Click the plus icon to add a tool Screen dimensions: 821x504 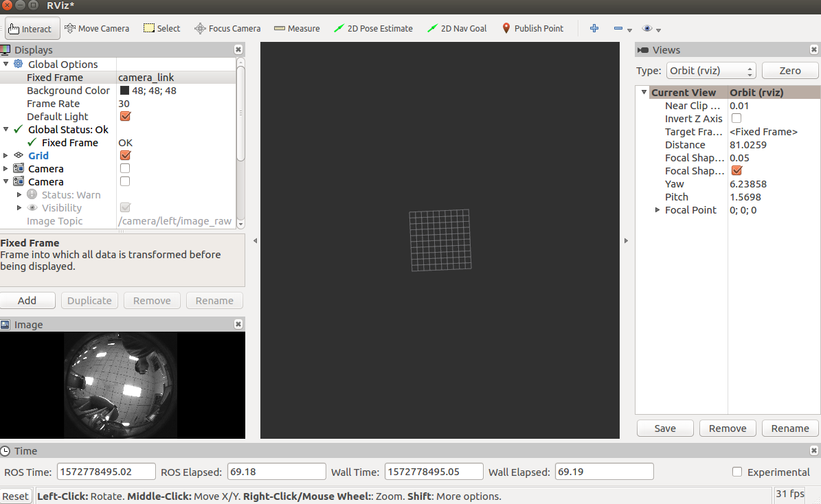pos(594,28)
